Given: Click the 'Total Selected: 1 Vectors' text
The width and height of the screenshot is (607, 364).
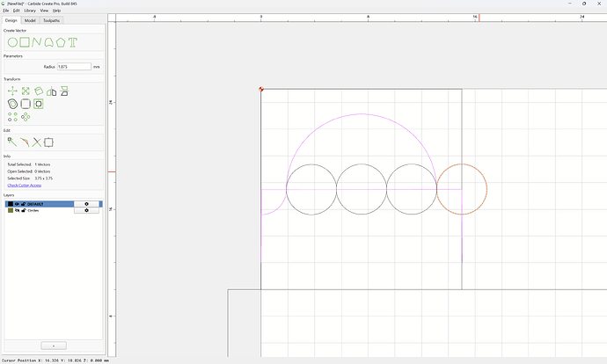Looking at the screenshot, I should pos(29,164).
